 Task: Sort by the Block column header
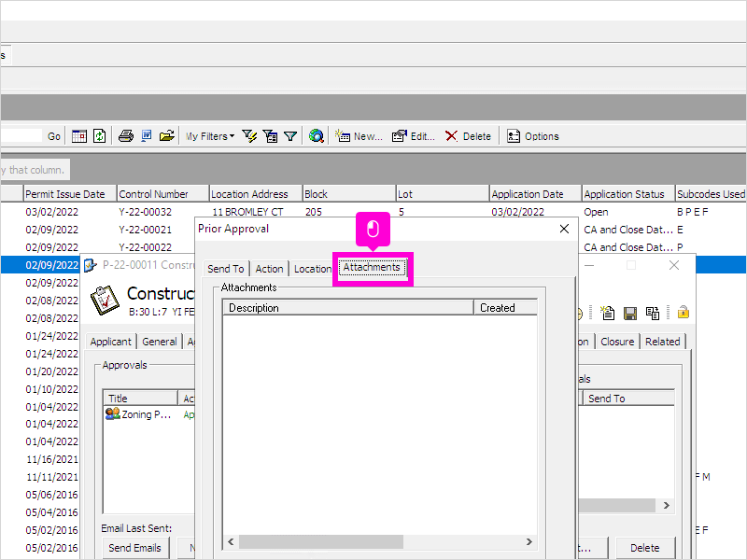pos(348,194)
